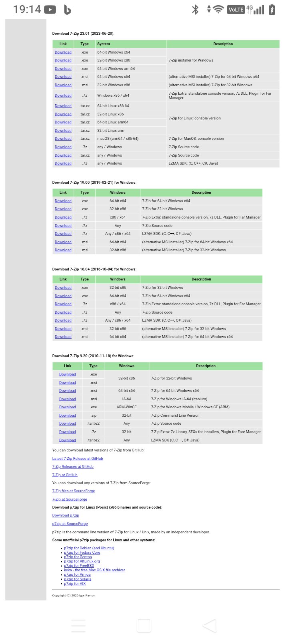The width and height of the screenshot is (288, 644).
Task: Download 9.20 exe for ARM-WinCE
Action: 68,407
